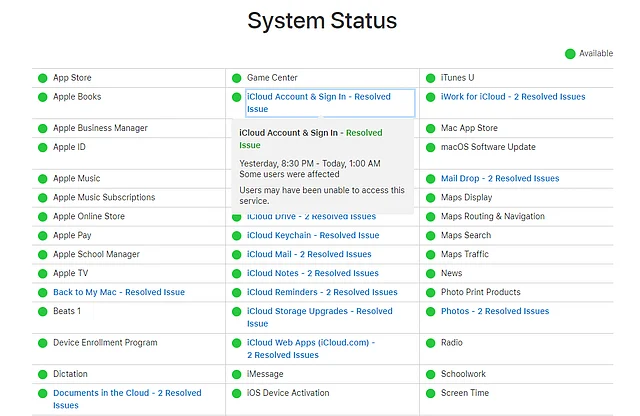Image resolution: width=640 pixels, height=416 pixels.
Task: Click the green dot beside Radio
Action: coord(430,343)
